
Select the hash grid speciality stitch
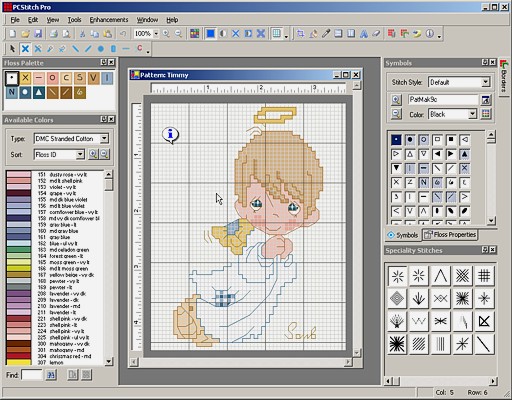484,276
